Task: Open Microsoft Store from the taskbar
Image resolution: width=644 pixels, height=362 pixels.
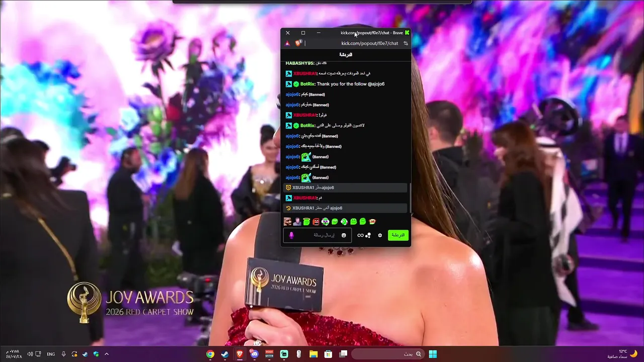Action: click(328, 354)
